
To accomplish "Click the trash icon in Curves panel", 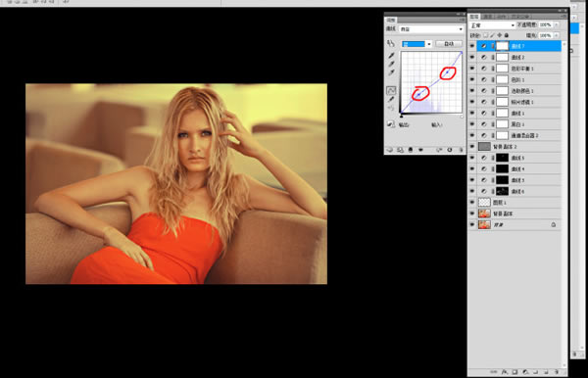I will pyautogui.click(x=461, y=150).
